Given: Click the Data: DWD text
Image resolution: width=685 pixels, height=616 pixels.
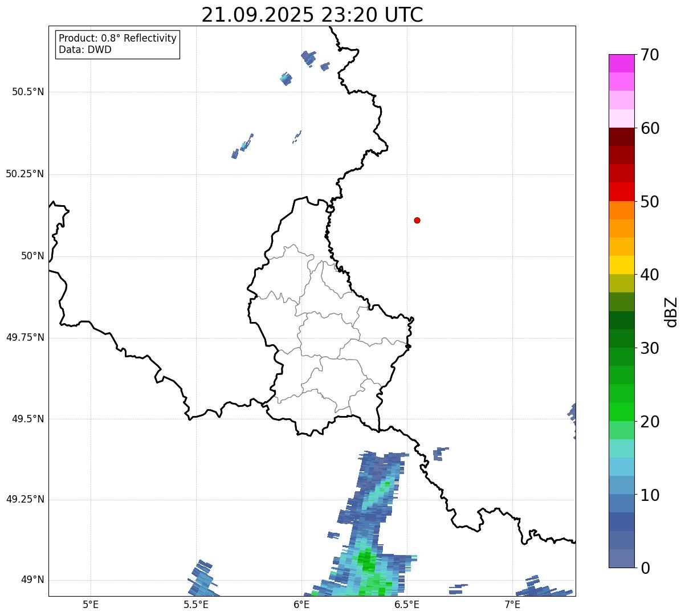Looking at the screenshot, I should tap(85, 50).
